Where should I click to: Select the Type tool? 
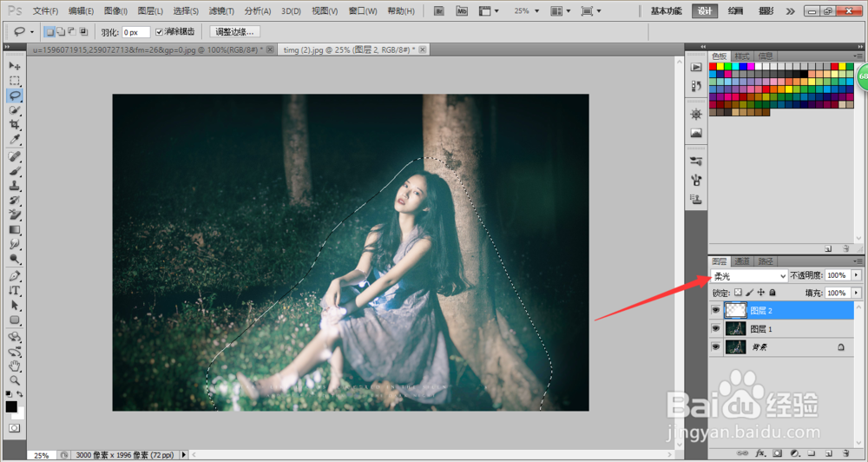click(x=15, y=290)
